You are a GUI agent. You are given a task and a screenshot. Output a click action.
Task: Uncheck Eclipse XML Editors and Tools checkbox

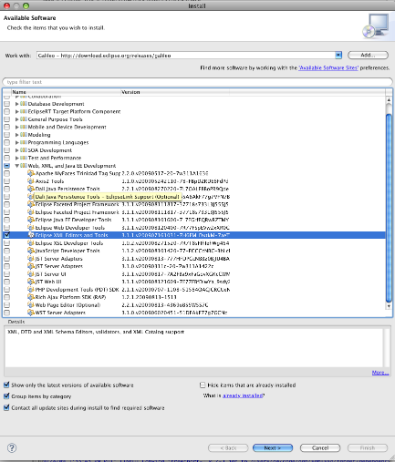coord(7,235)
